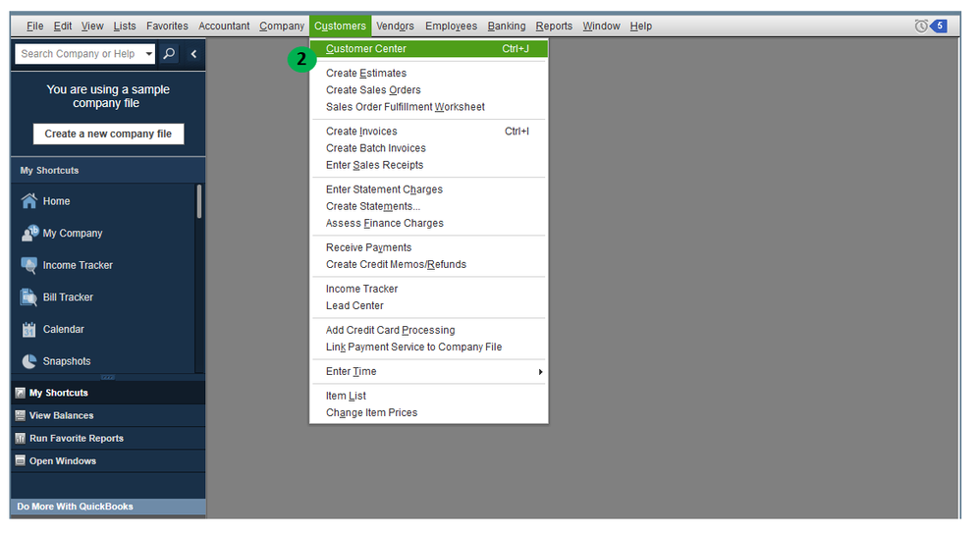The width and height of the screenshot is (980, 535).
Task: Open the reminders alarm clock icon
Action: click(x=921, y=26)
